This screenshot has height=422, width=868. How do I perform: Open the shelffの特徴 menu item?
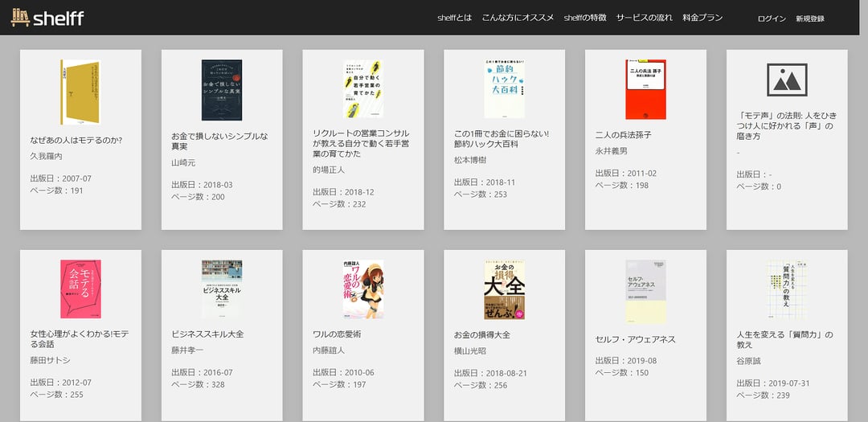[x=585, y=18]
